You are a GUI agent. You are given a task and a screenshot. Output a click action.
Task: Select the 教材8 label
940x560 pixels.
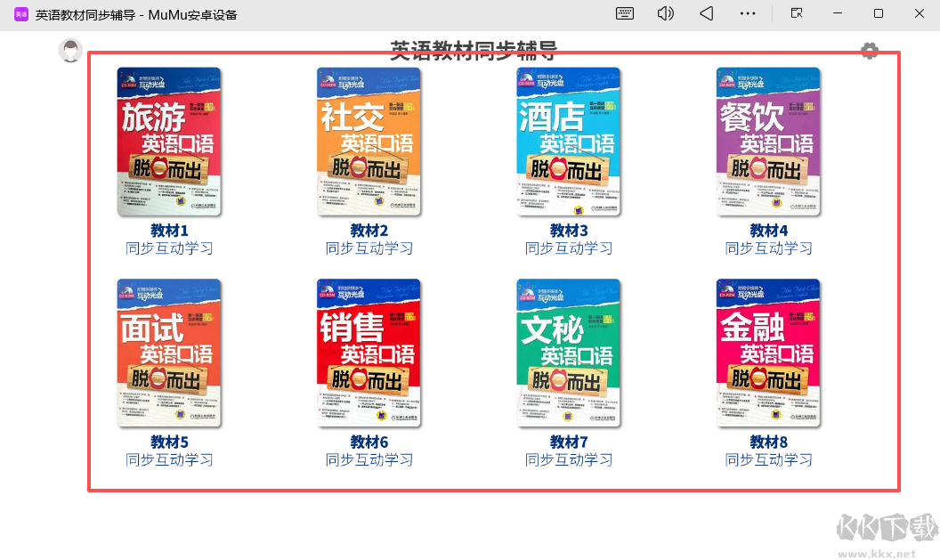point(768,442)
